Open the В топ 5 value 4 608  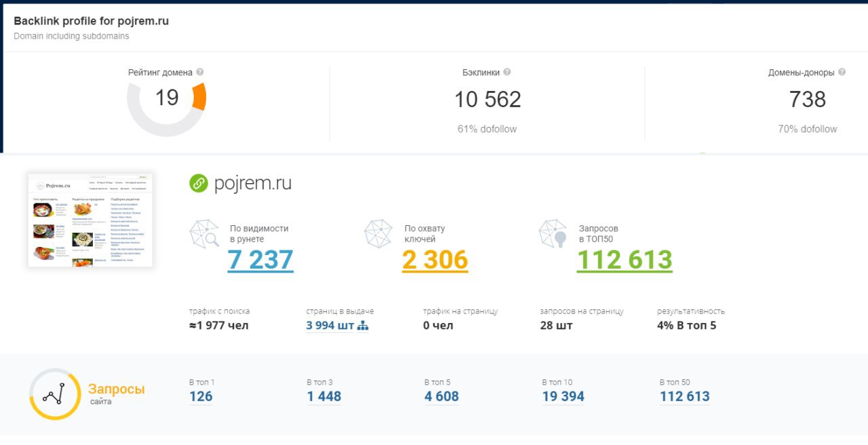click(x=441, y=397)
